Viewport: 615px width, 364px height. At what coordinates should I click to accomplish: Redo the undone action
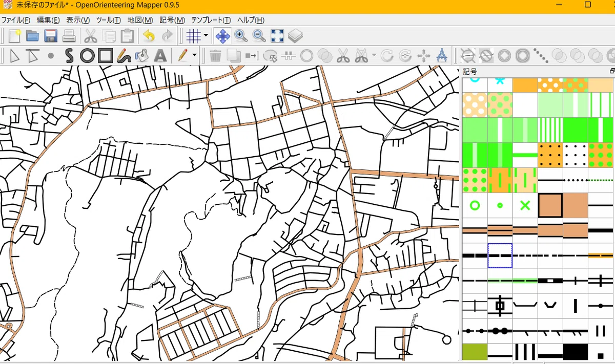click(x=167, y=36)
